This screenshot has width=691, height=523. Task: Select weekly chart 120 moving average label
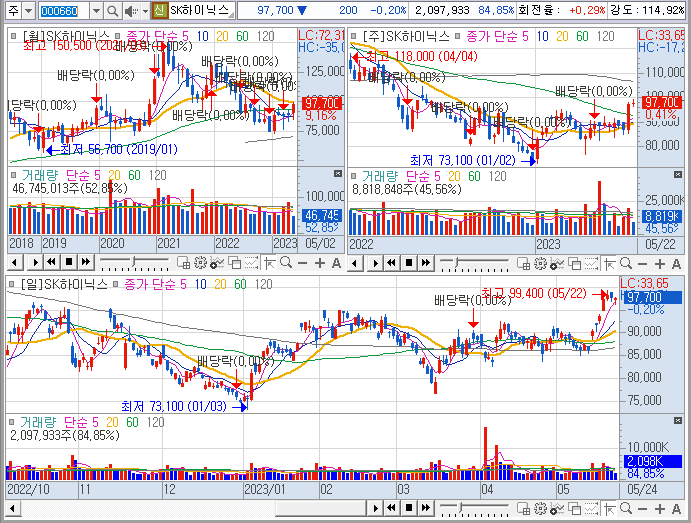606,36
